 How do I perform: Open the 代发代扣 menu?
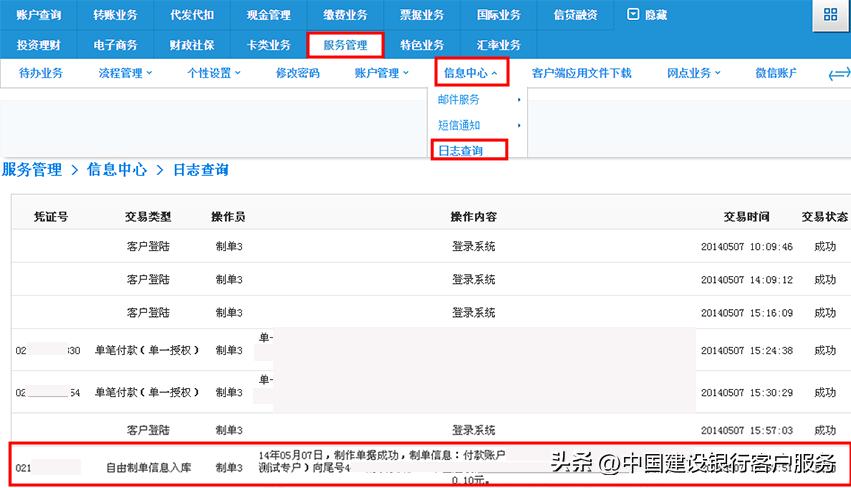coord(192,15)
